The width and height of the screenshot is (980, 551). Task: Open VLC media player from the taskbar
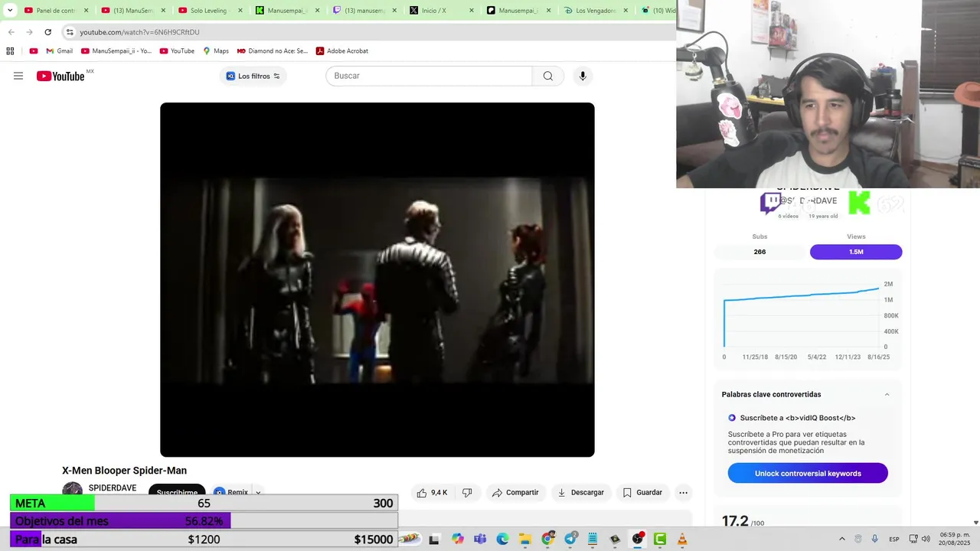click(x=682, y=539)
